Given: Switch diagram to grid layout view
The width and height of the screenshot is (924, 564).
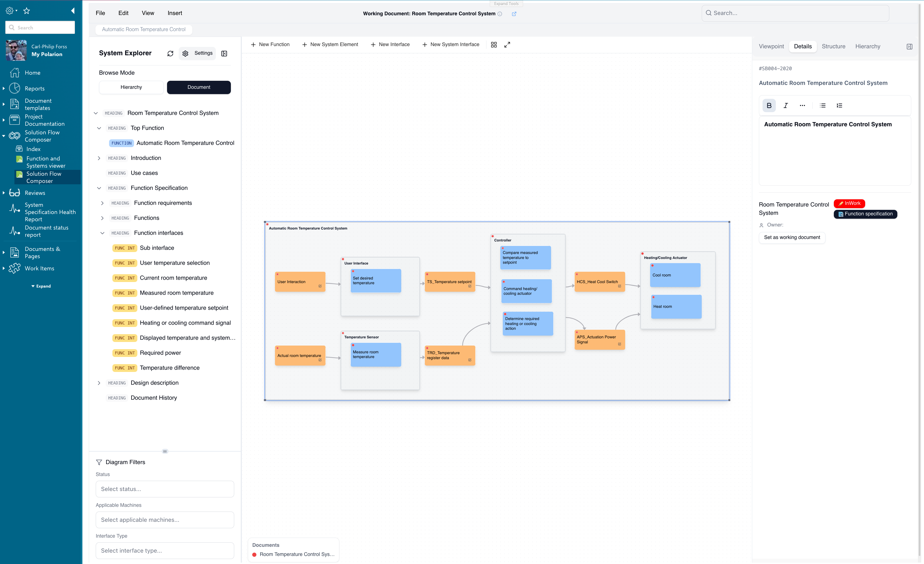Looking at the screenshot, I should coord(494,44).
